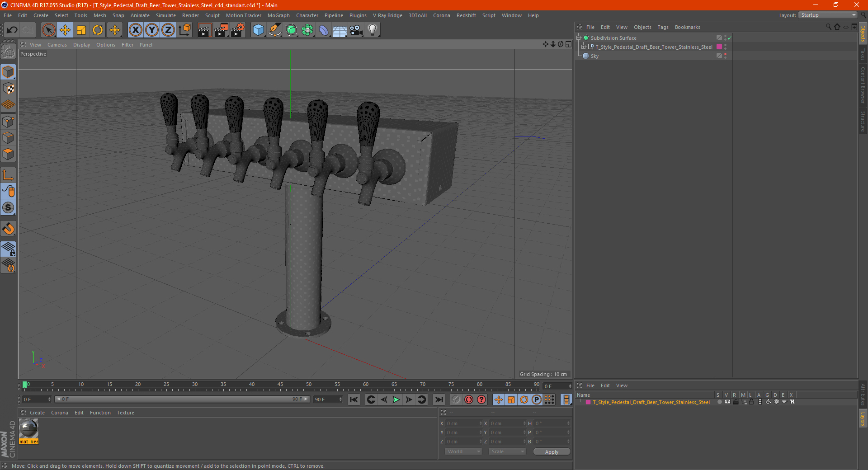The image size is (868, 470).
Task: Render the active view
Action: pyautogui.click(x=204, y=30)
